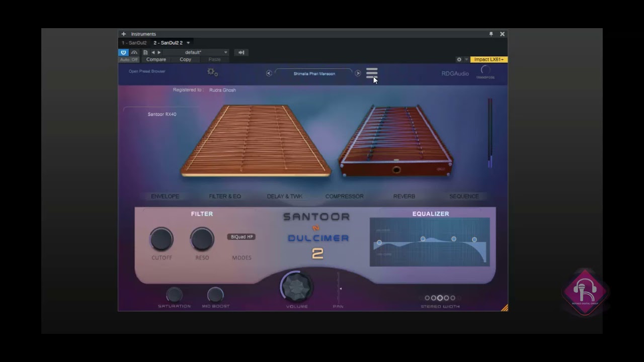
Task: Open the SEQUENCE tab
Action: (464, 196)
